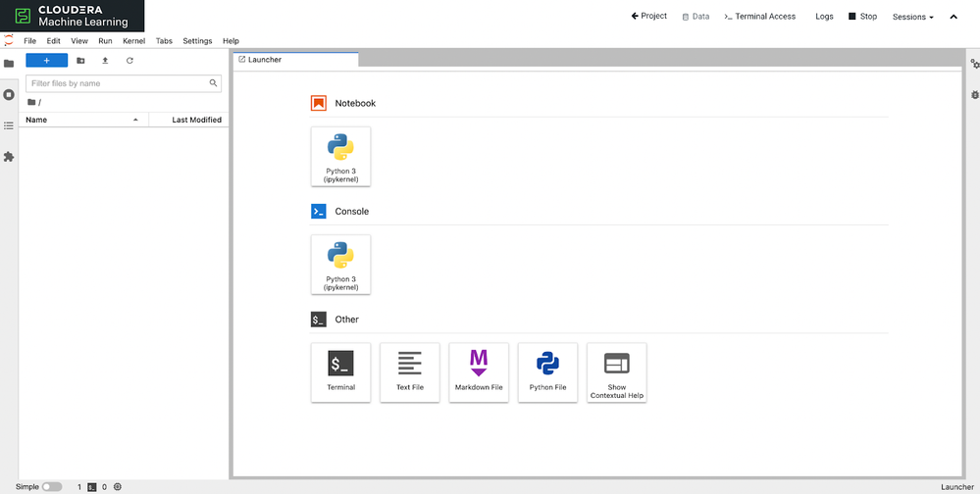Click the Notebook section heading
The image size is (980, 494).
355,103
